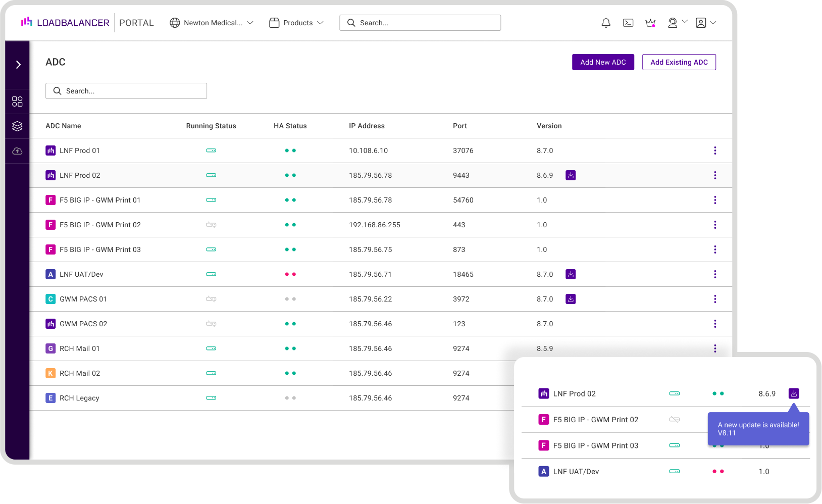Viewport: 822px width, 504px height.
Task: Click update download icon for LNF Prod 02 in main table
Action: [571, 175]
